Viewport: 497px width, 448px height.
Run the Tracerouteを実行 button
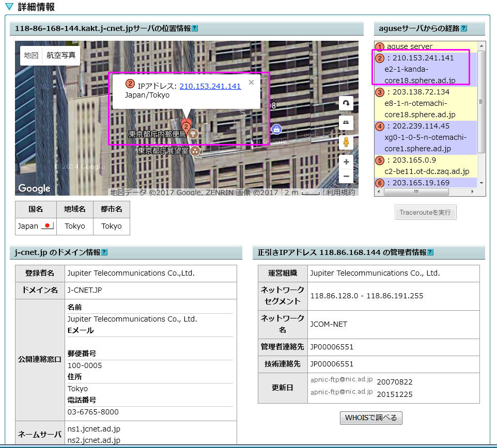[x=425, y=212]
